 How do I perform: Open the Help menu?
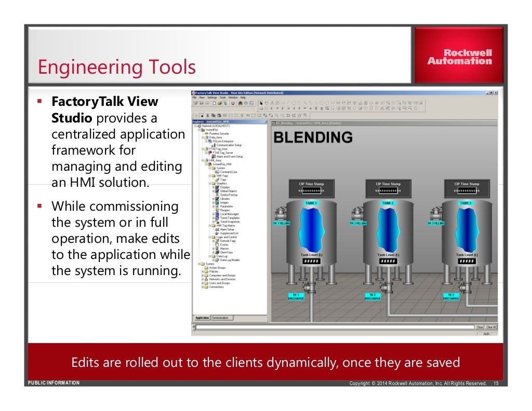point(243,98)
